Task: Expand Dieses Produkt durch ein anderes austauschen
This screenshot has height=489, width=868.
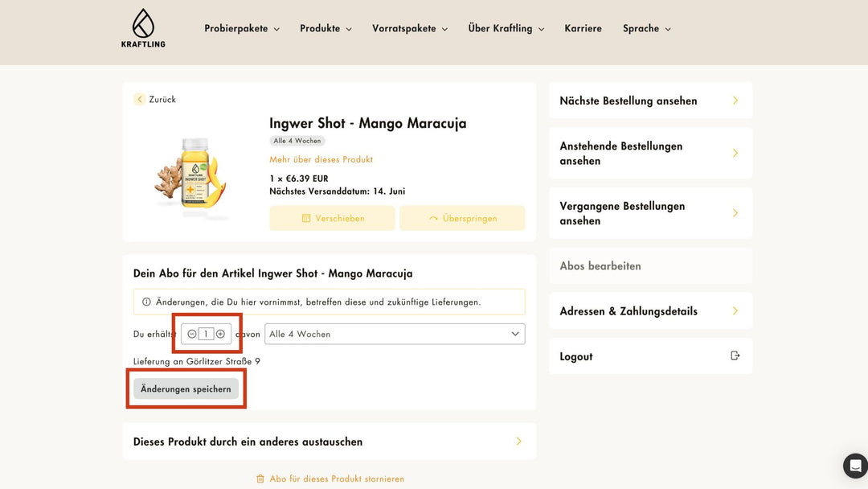Action: click(329, 442)
